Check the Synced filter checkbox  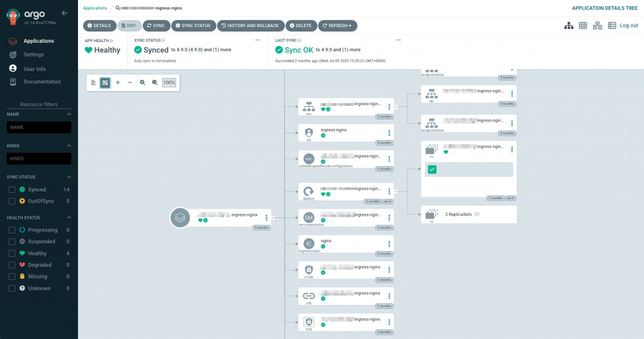(x=12, y=190)
